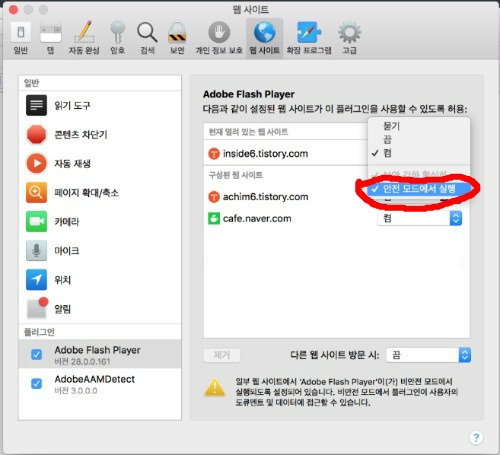The width and height of the screenshot is (500, 455).
Task: Choose checked 켬 (On) in the popup menu
Action: tap(419, 153)
